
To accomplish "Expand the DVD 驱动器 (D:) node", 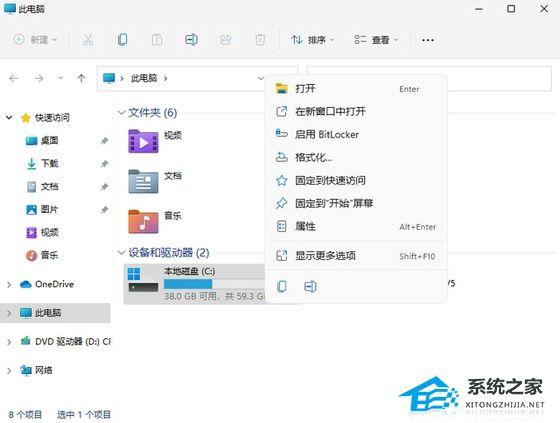I will (x=9, y=342).
